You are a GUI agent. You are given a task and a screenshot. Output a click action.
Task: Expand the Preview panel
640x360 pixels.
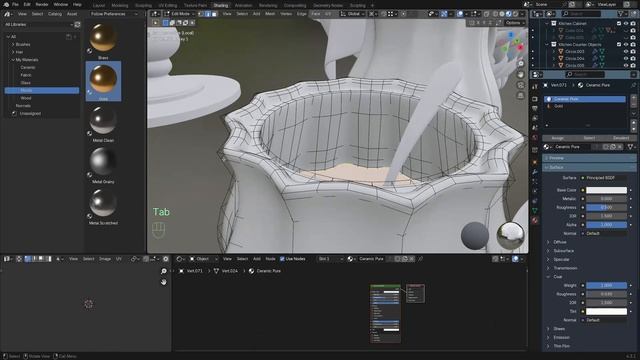589,158
